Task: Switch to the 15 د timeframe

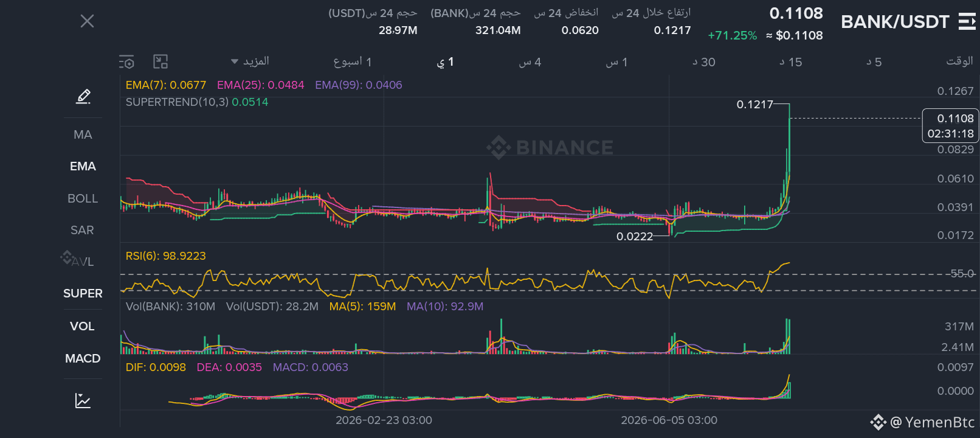Action: tap(790, 62)
